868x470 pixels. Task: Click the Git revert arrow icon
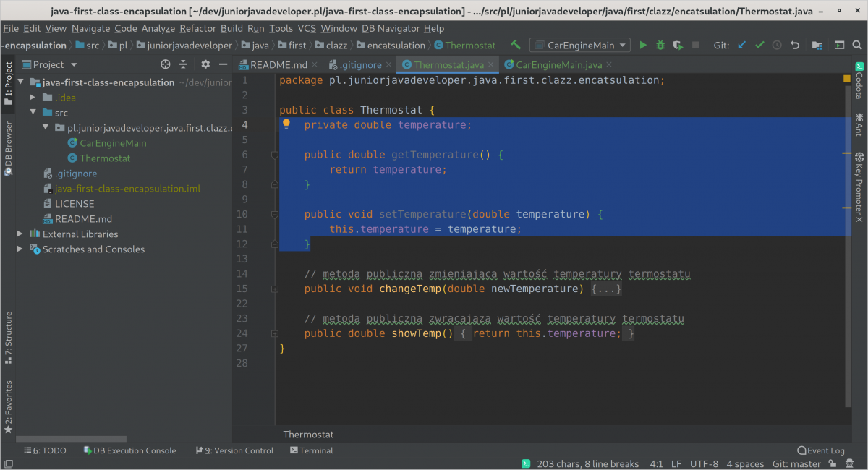pyautogui.click(x=795, y=45)
